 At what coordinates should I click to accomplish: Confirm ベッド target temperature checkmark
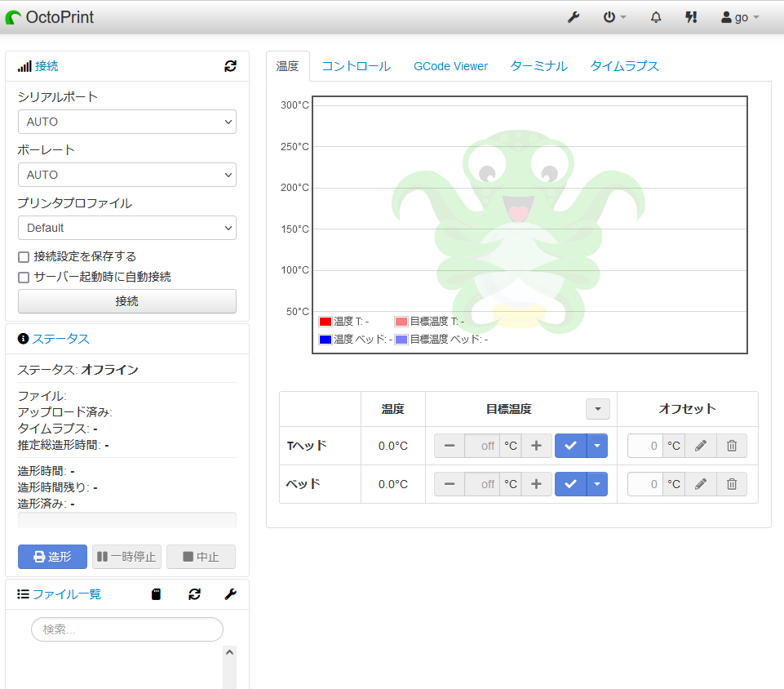[570, 484]
